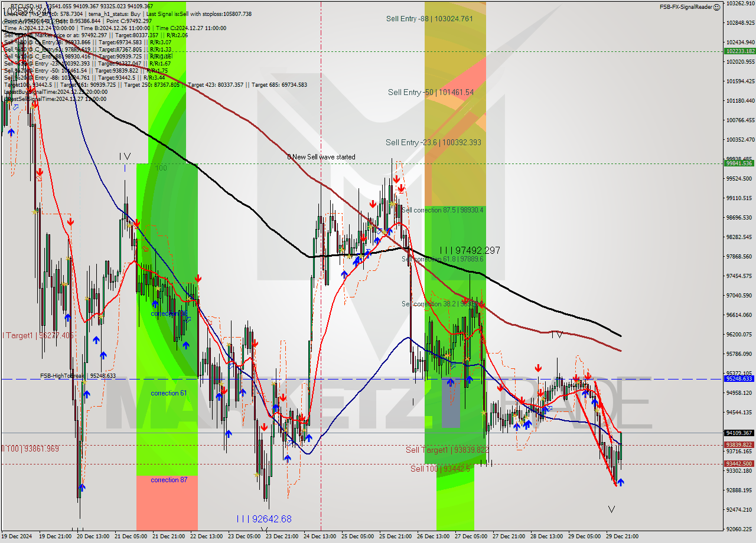Select the Sell correction 61.8 | 97889.6 label
The width and height of the screenshot is (756, 543).
point(442,259)
